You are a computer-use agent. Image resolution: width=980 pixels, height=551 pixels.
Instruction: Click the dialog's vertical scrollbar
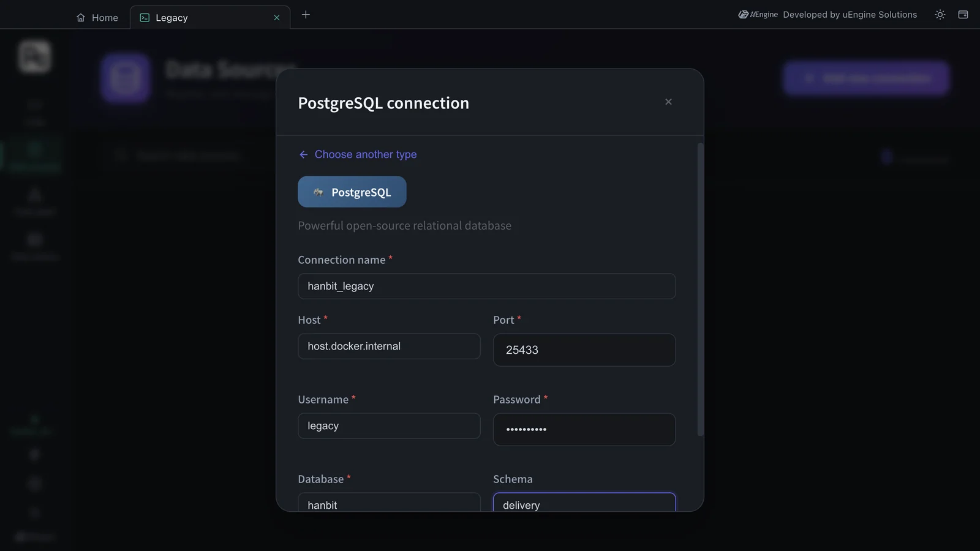pyautogui.click(x=700, y=290)
